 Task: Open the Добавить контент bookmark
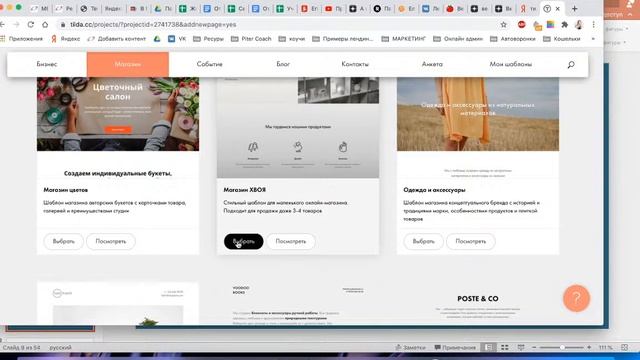coord(117,39)
